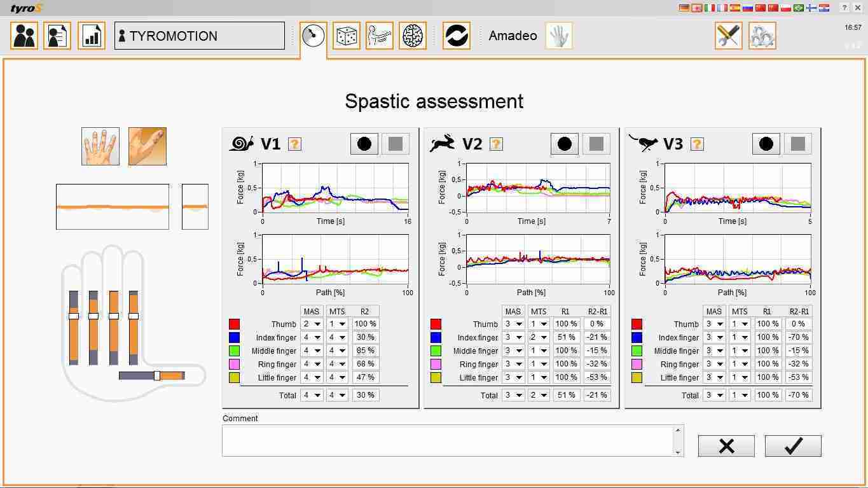Cancel the assessment with the X button

[726, 445]
